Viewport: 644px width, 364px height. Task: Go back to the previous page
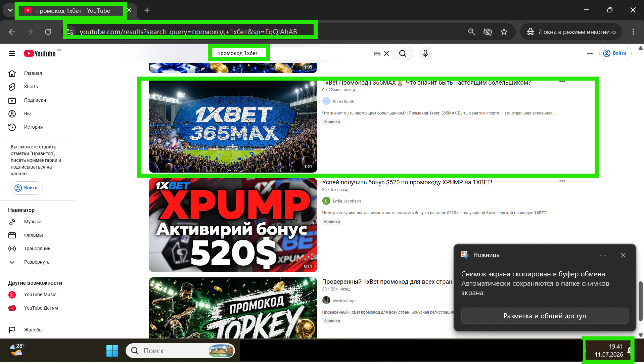click(x=12, y=32)
